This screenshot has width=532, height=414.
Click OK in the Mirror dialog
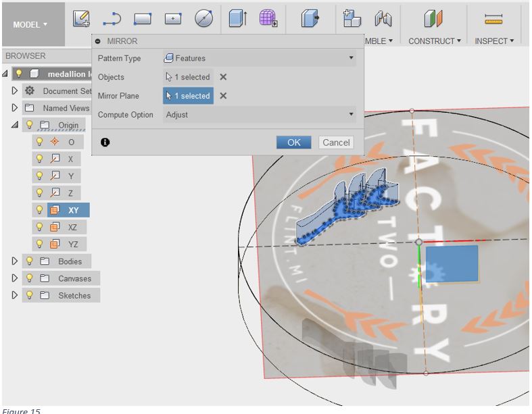(x=294, y=143)
